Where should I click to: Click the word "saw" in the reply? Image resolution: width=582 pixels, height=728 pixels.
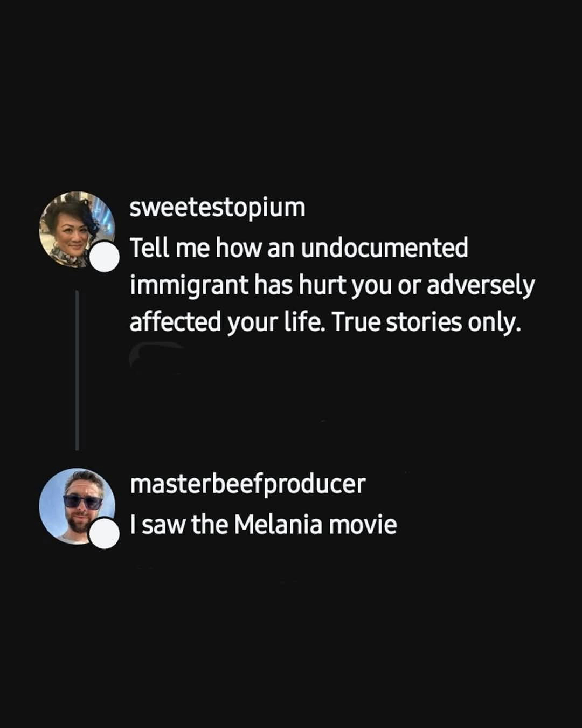click(161, 525)
